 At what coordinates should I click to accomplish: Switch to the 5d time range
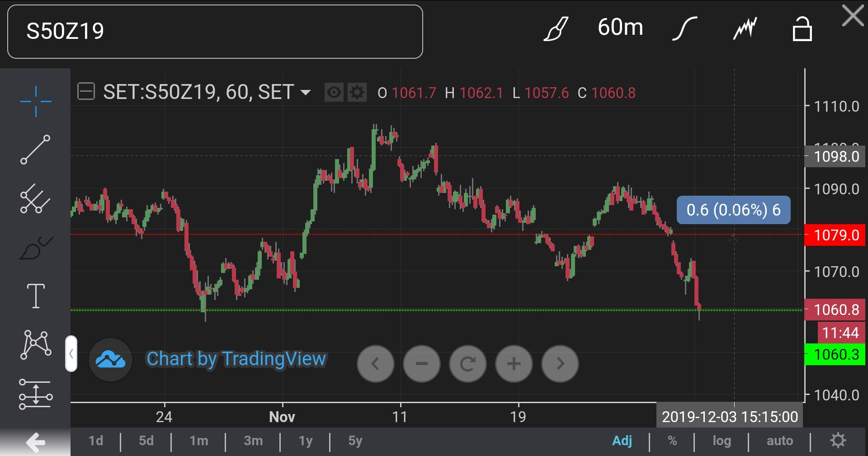coord(146,441)
